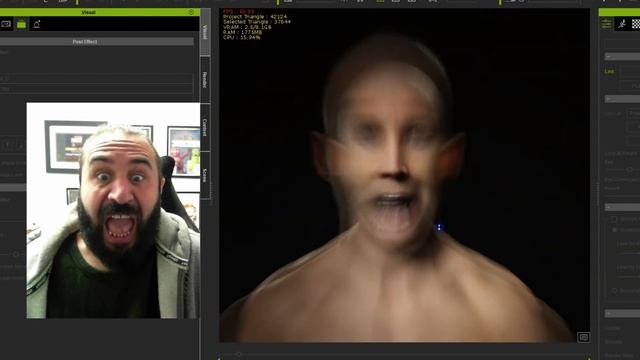Toggle the lowest checkbox in right panel
640x360 pixels.
614,291
